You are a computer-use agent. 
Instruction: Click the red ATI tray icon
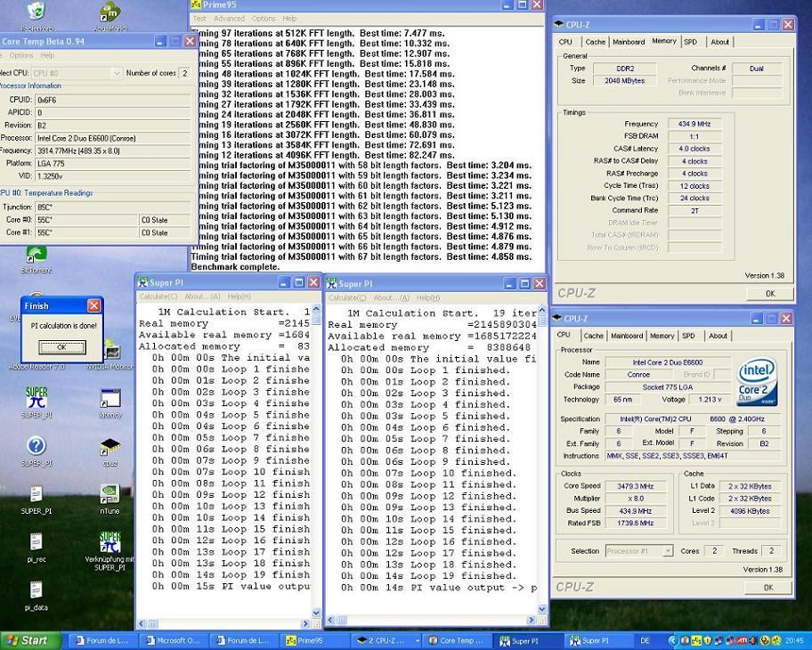(x=742, y=641)
